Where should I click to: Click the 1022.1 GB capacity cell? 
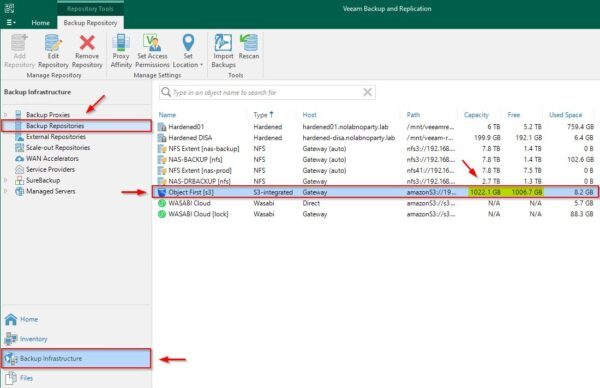(485, 192)
